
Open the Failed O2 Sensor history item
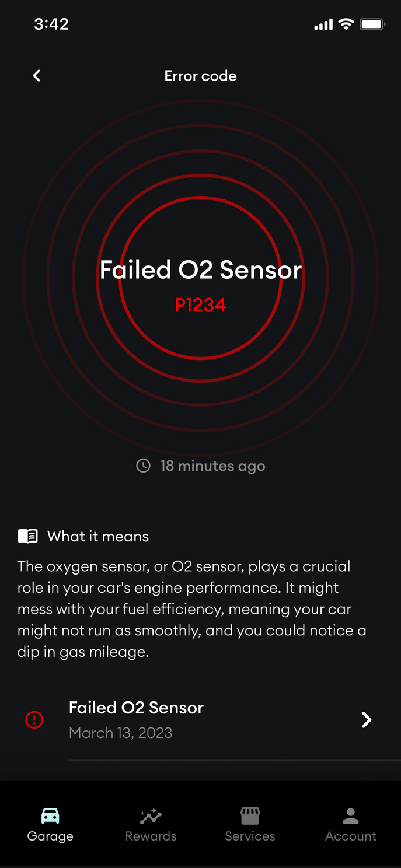click(136, 719)
